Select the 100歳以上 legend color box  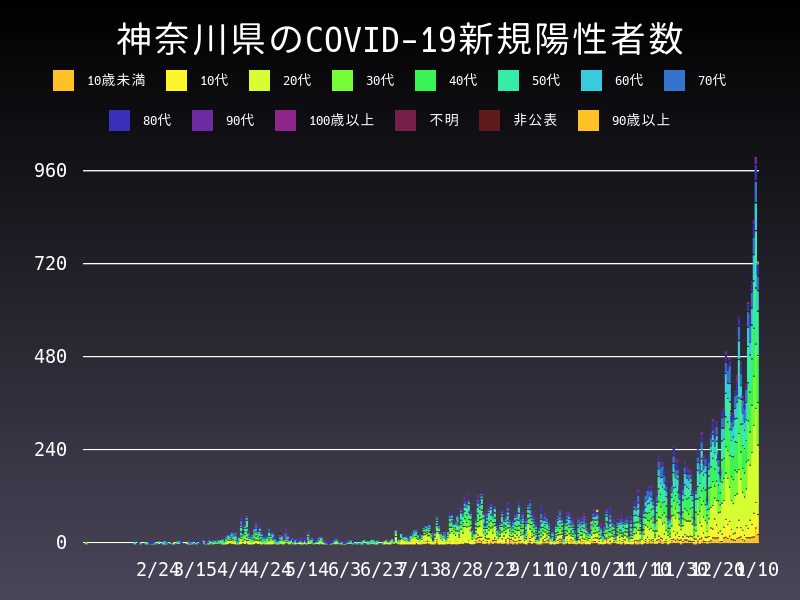tap(286, 120)
